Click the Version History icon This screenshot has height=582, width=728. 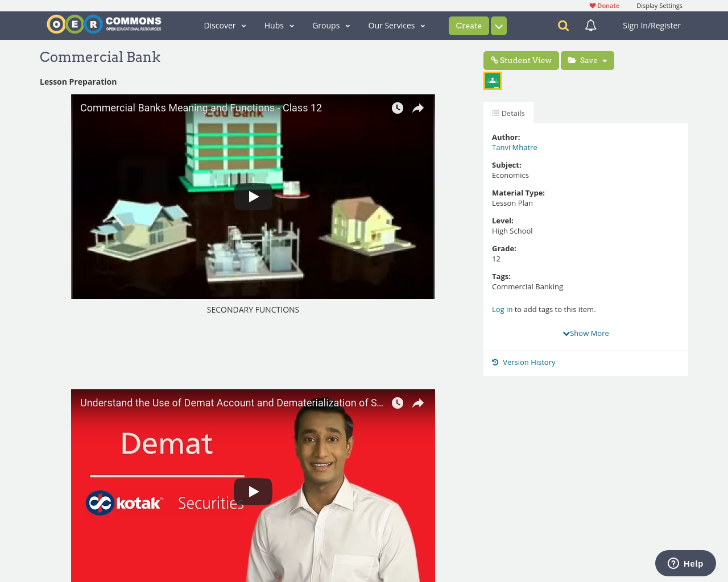(495, 362)
